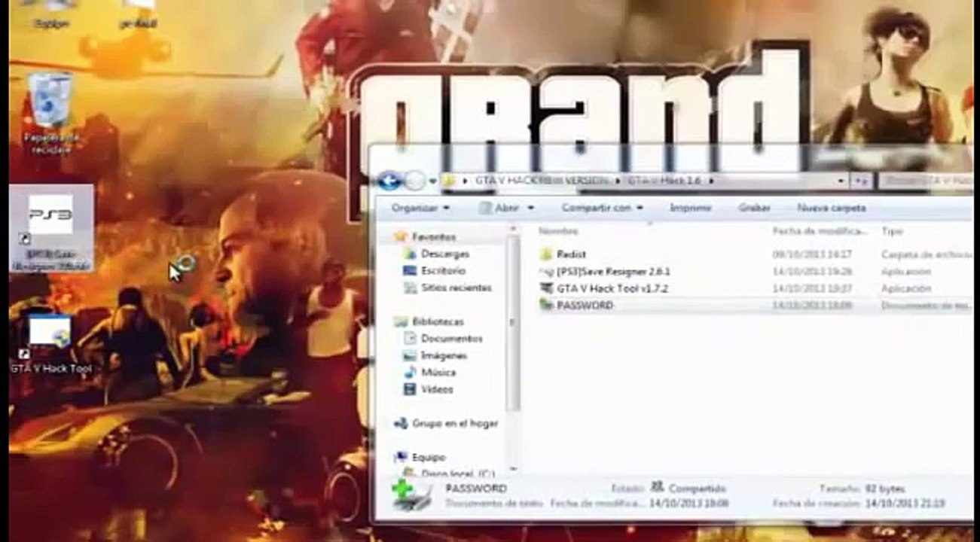980x542 pixels.
Task: Open the Música library
Action: pos(438,373)
